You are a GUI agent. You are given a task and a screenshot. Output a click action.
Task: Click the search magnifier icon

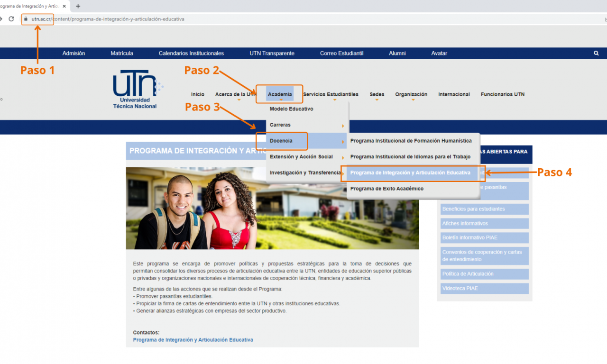pyautogui.click(x=596, y=53)
